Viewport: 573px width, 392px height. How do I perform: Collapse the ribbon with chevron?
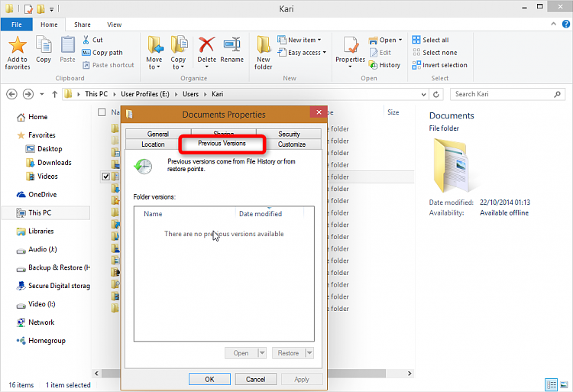pos(553,24)
